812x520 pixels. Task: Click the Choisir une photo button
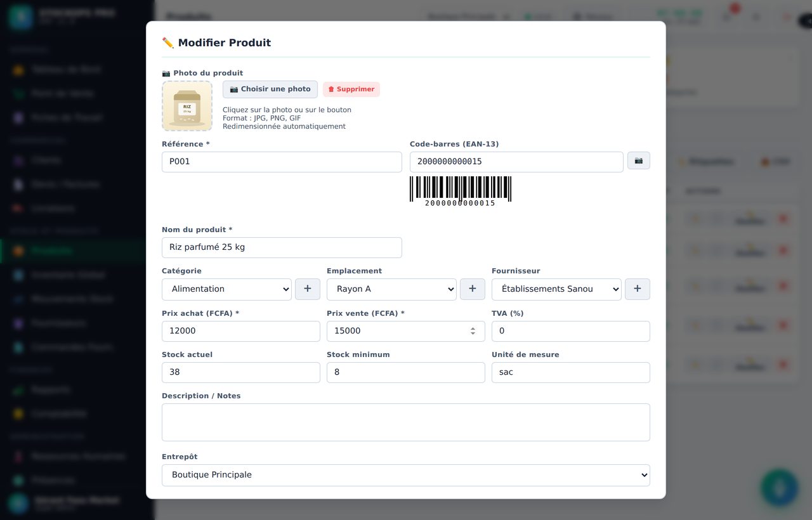pos(270,89)
